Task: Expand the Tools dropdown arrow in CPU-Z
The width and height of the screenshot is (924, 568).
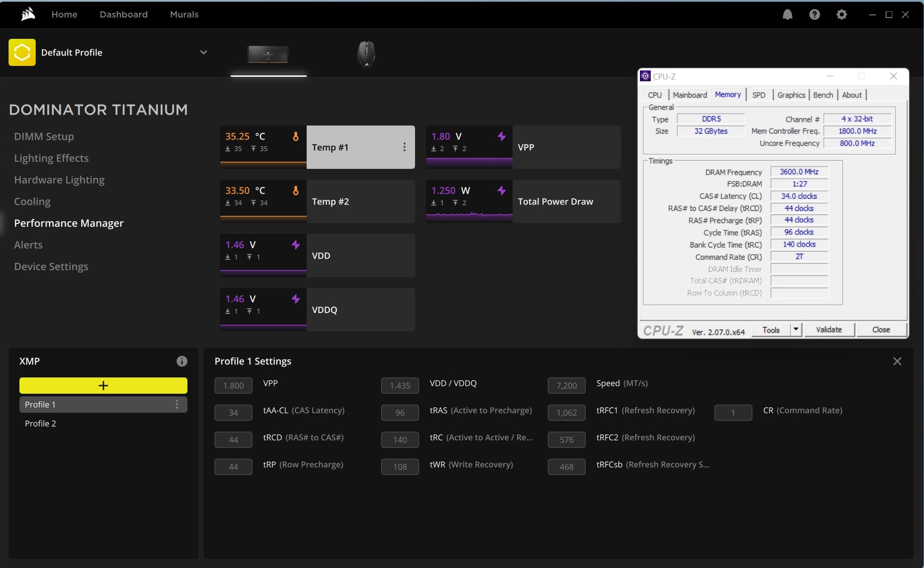Action: coord(796,330)
